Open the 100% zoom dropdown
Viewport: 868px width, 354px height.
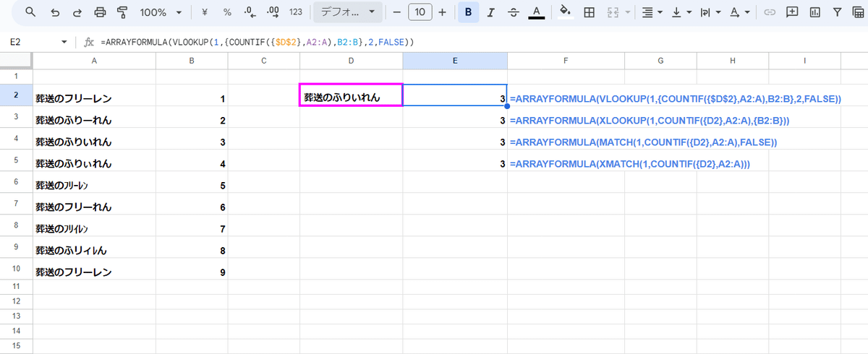tap(161, 12)
